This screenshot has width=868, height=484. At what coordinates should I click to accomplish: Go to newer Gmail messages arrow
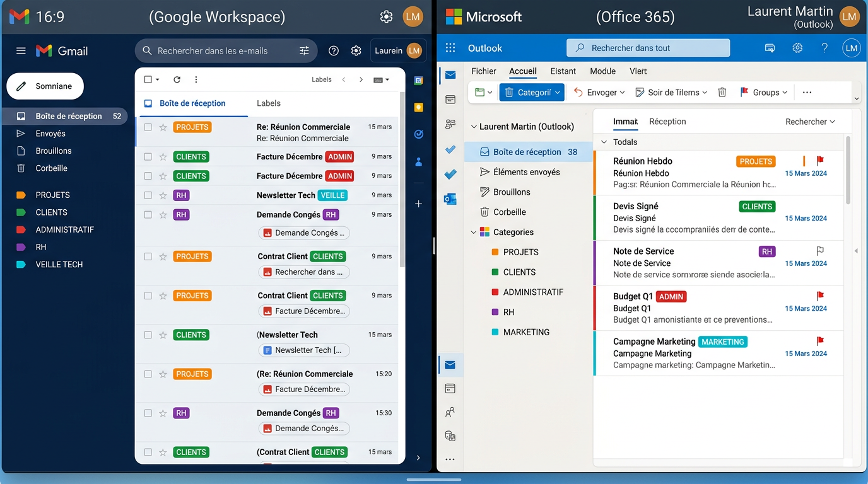point(344,80)
